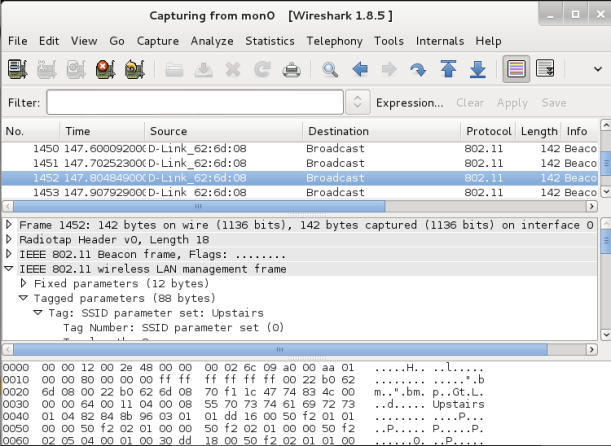This screenshot has width=611, height=446.
Task: Expand the Frame 1452 tree row
Action: 10,225
